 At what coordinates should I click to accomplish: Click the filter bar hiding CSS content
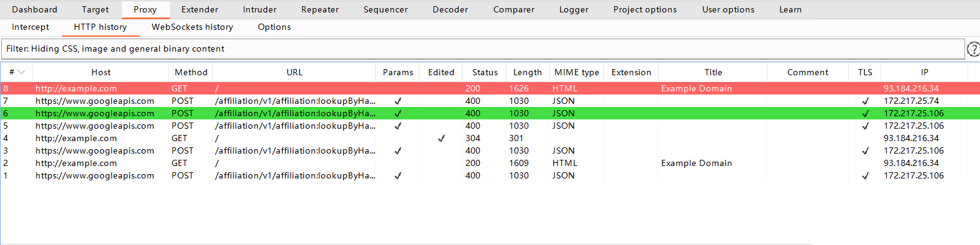tap(483, 49)
